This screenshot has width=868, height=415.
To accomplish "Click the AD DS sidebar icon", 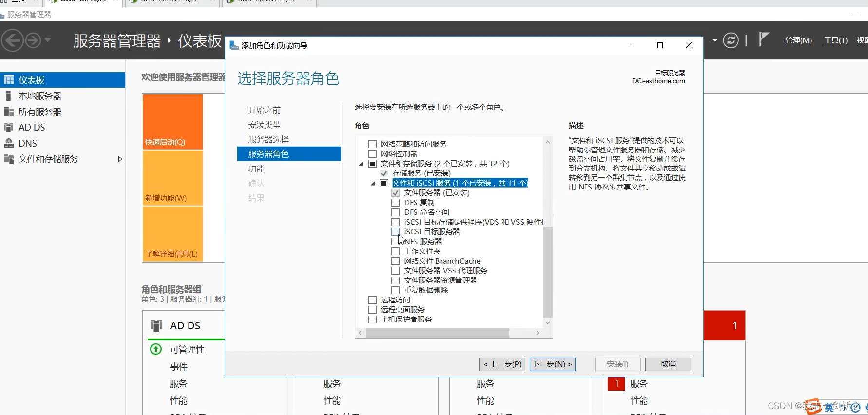I will (9, 127).
